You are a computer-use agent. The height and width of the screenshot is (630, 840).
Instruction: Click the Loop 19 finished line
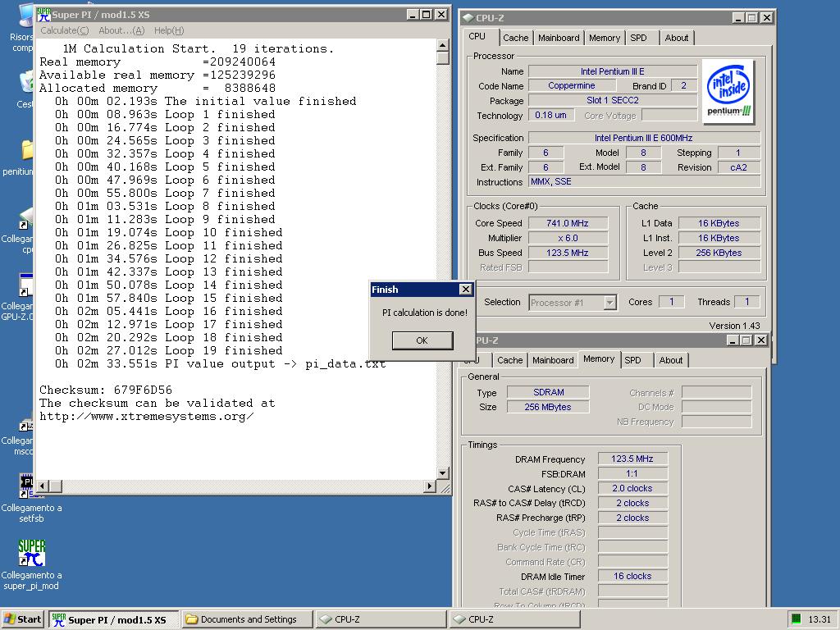pos(169,351)
